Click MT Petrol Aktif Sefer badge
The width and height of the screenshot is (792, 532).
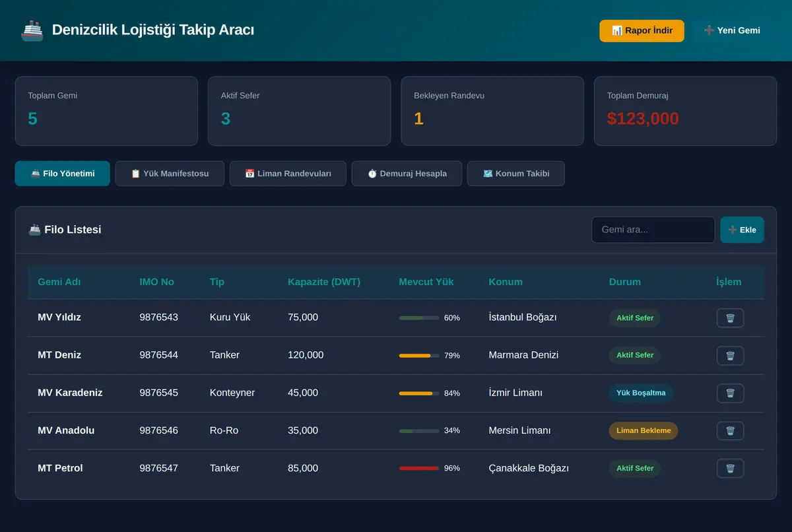click(x=635, y=469)
